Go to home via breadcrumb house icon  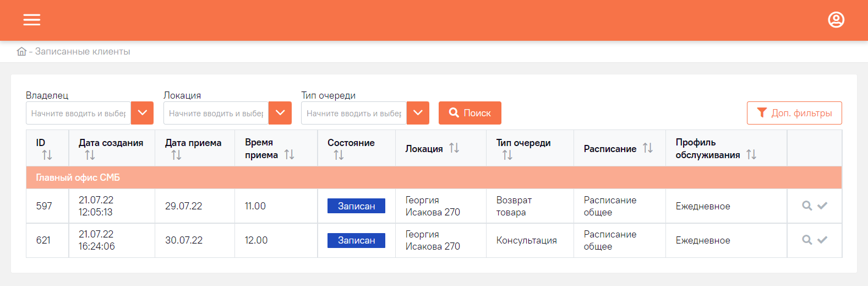point(21,51)
